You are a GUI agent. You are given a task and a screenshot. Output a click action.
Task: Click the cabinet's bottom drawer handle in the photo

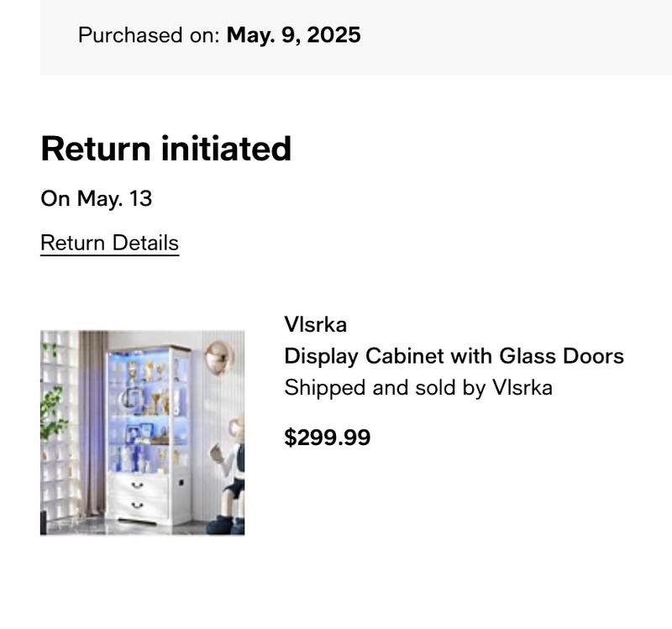point(137,505)
